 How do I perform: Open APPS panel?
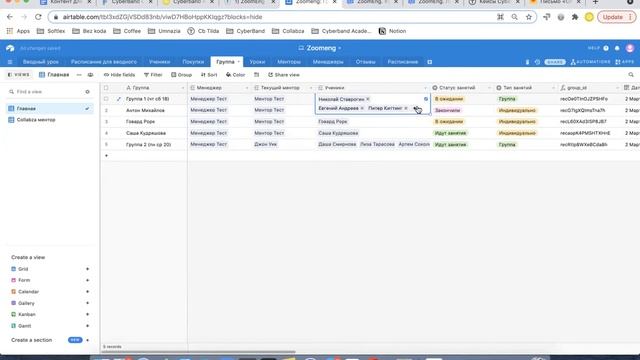coord(624,62)
